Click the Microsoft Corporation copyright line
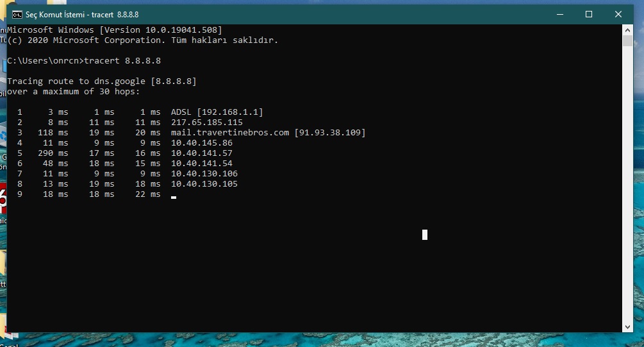This screenshot has width=644, height=347. [142, 40]
